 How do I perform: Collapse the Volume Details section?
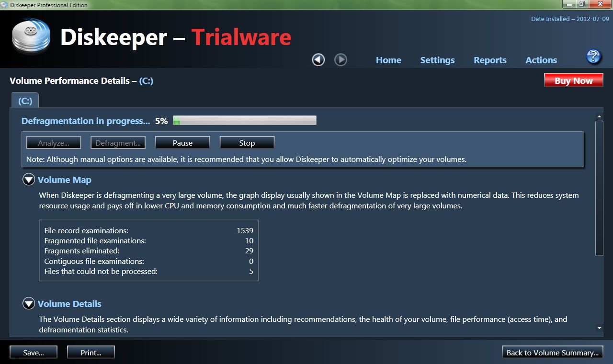coord(29,304)
